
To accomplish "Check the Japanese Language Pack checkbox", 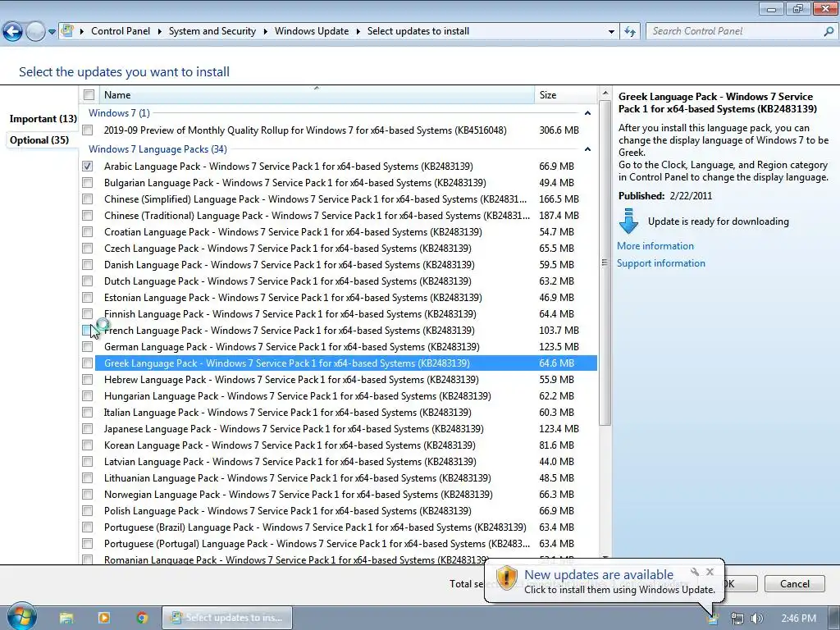I will click(x=87, y=429).
